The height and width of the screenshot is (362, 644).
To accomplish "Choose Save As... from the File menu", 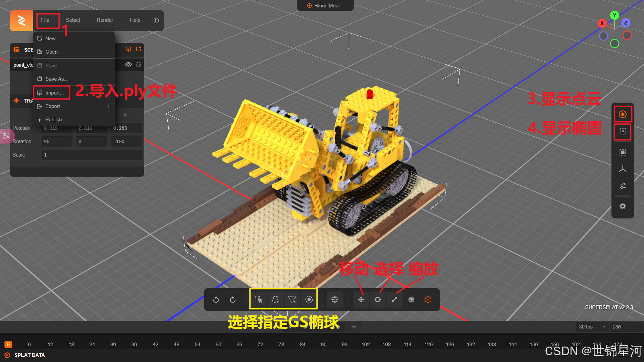I will [x=74, y=79].
